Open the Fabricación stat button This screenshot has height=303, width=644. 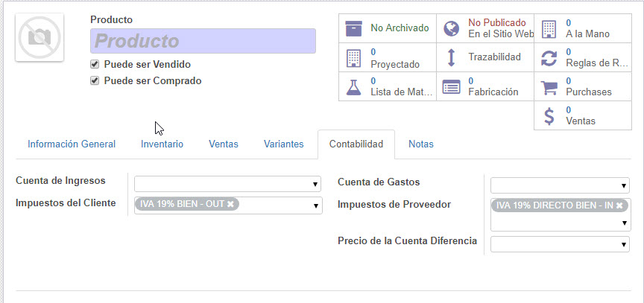[484, 86]
